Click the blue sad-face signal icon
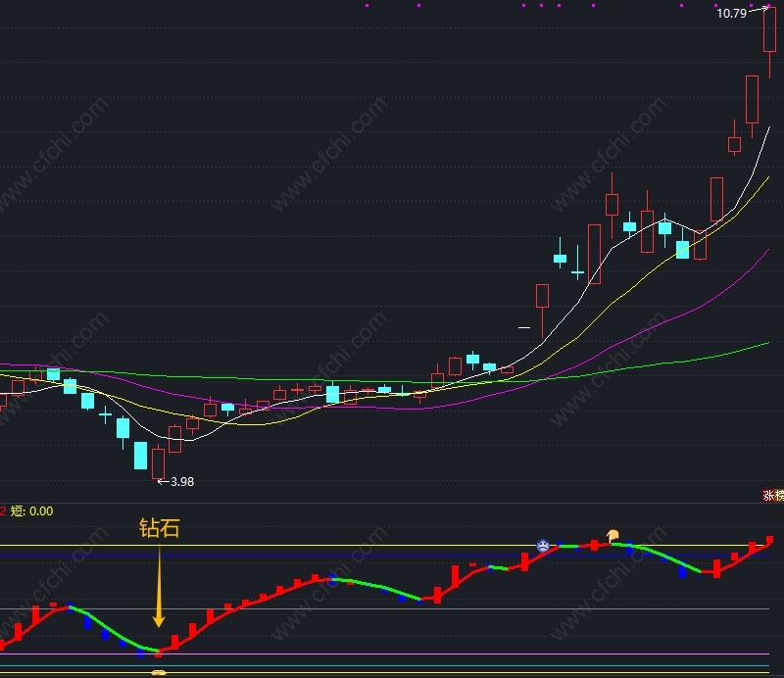Viewport: 784px width, 678px height. pyautogui.click(x=543, y=545)
